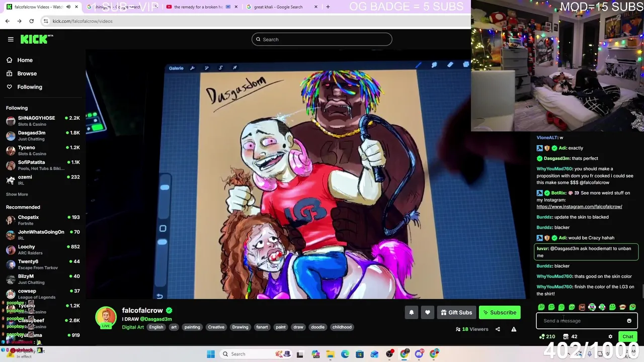
Task: Expand following list with Show more
Action: tap(17, 194)
